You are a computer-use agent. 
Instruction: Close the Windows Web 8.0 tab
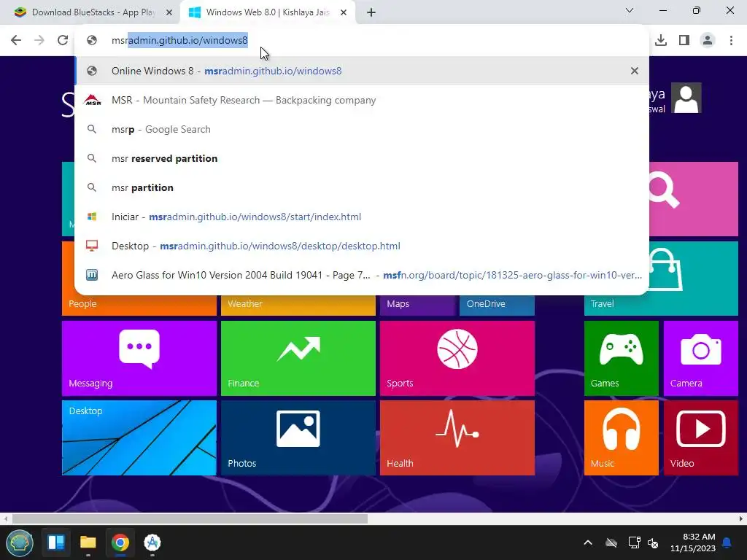(344, 12)
